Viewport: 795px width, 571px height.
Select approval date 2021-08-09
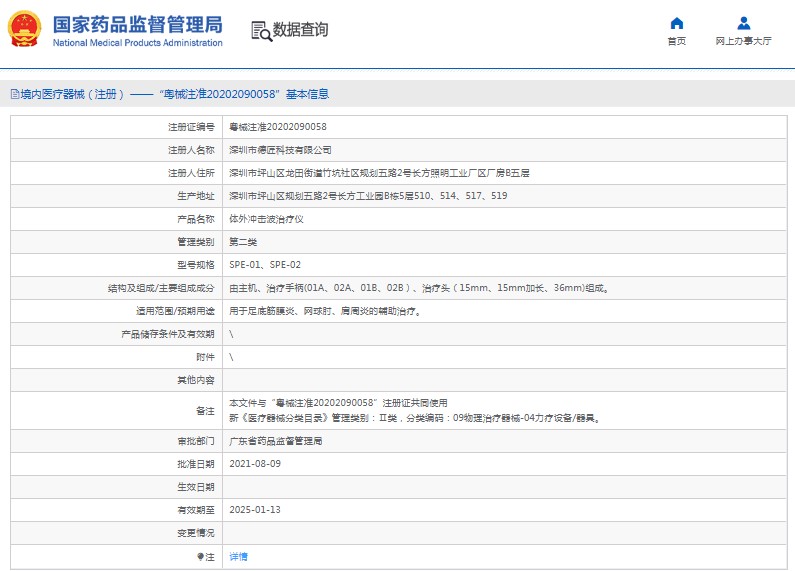(255, 464)
